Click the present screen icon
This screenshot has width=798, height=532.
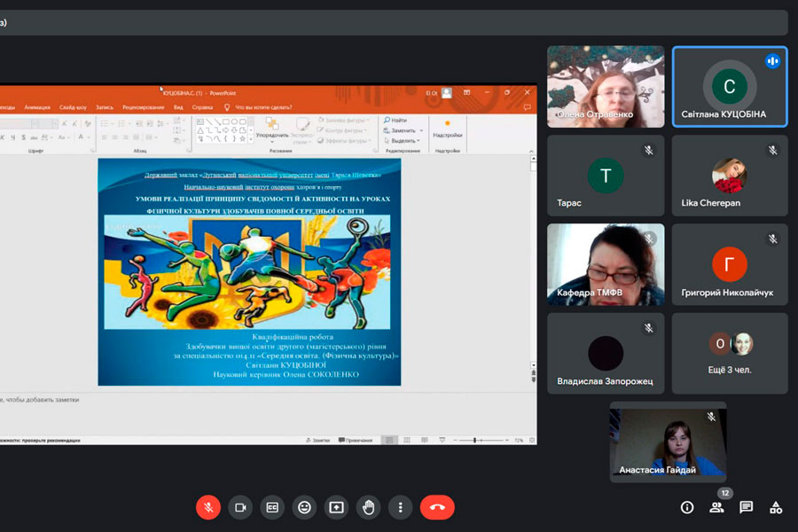(x=336, y=507)
